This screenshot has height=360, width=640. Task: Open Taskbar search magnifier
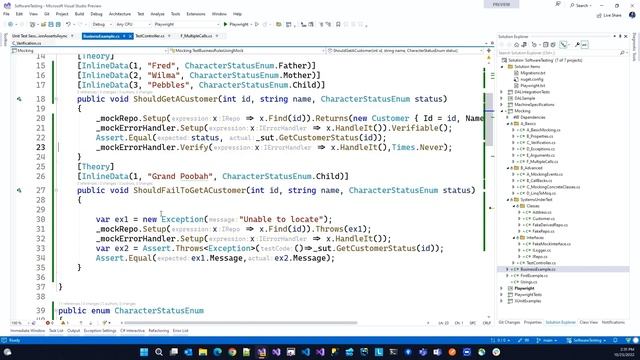point(159,352)
